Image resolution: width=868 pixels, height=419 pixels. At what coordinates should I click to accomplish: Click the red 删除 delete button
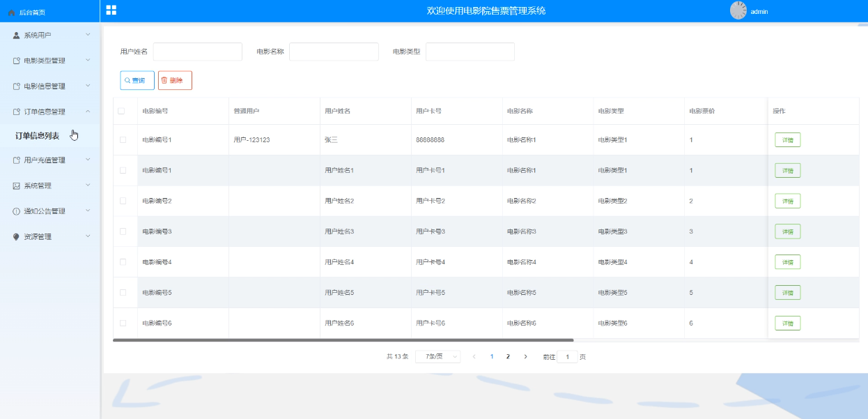point(175,80)
